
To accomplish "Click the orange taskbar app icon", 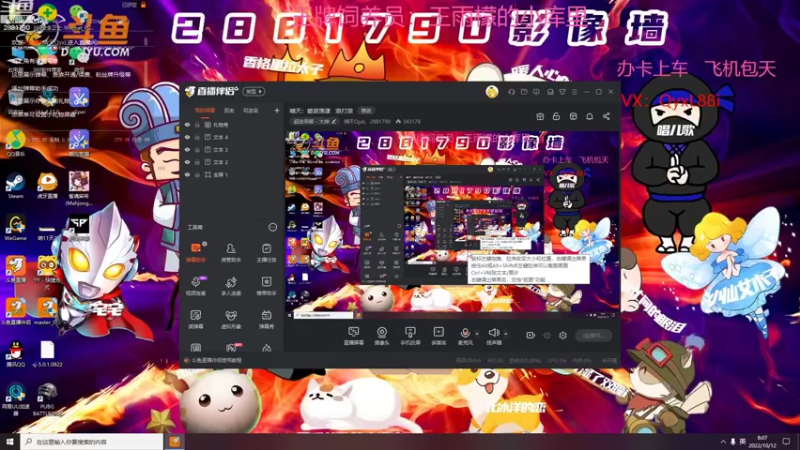I will pos(174,441).
